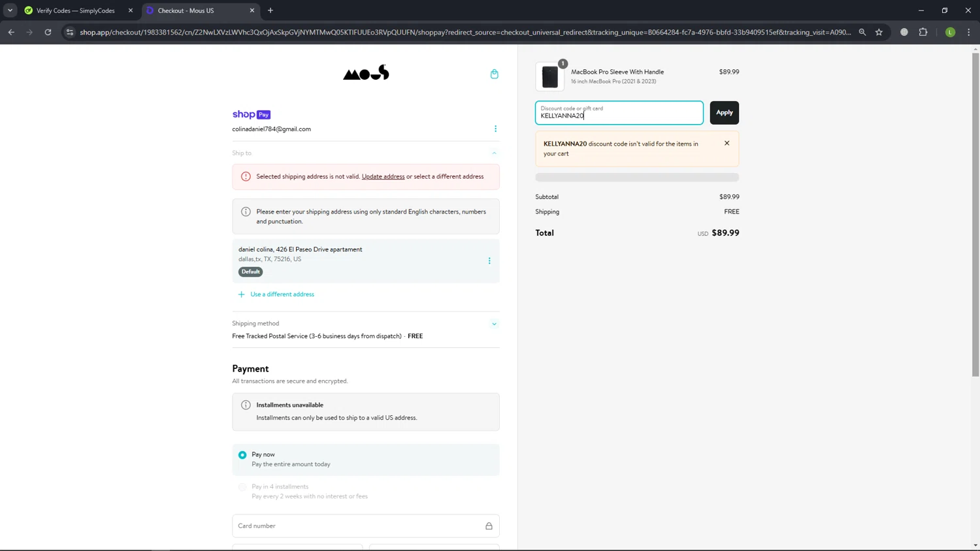Open options menu for the default address
Image resolution: width=980 pixels, height=551 pixels.
(x=489, y=260)
